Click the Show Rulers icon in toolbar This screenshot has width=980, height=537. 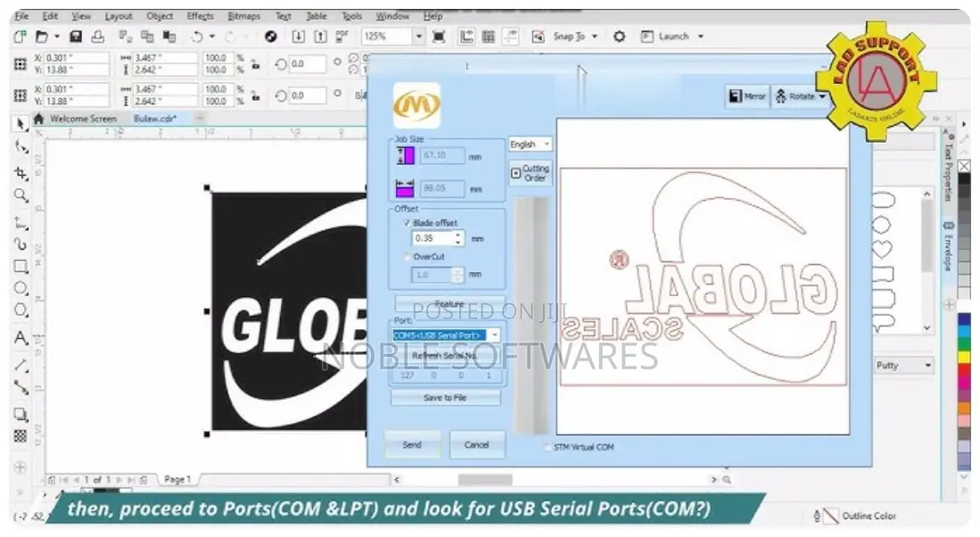click(466, 37)
